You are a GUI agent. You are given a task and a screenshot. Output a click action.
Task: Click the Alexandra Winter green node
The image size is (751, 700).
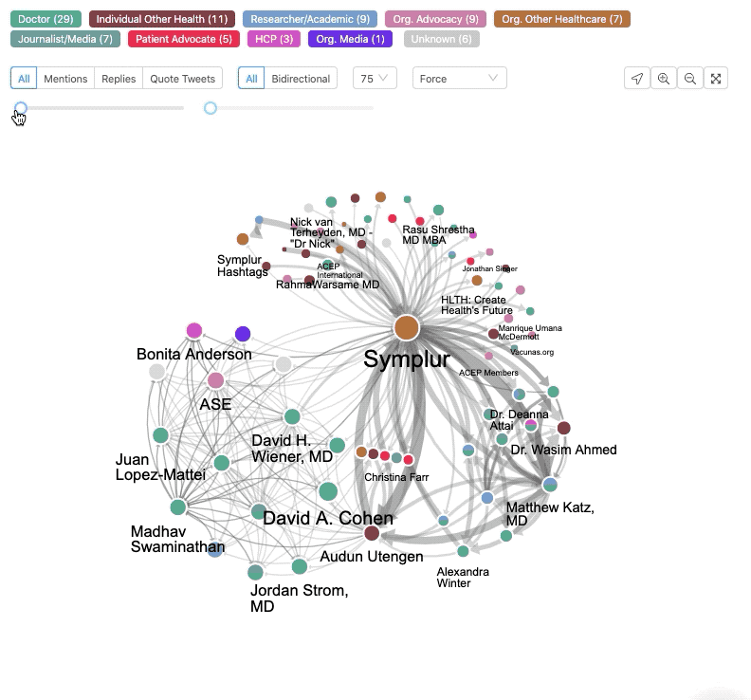click(x=463, y=551)
